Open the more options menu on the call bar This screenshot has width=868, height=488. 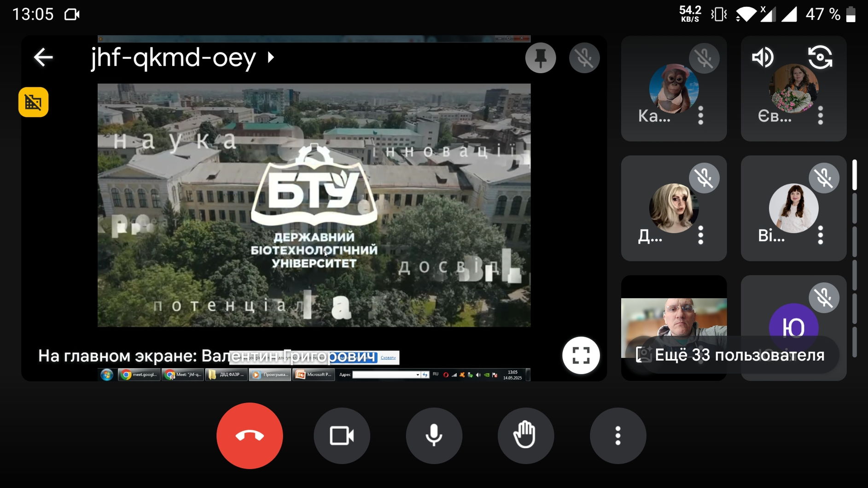coord(618,436)
